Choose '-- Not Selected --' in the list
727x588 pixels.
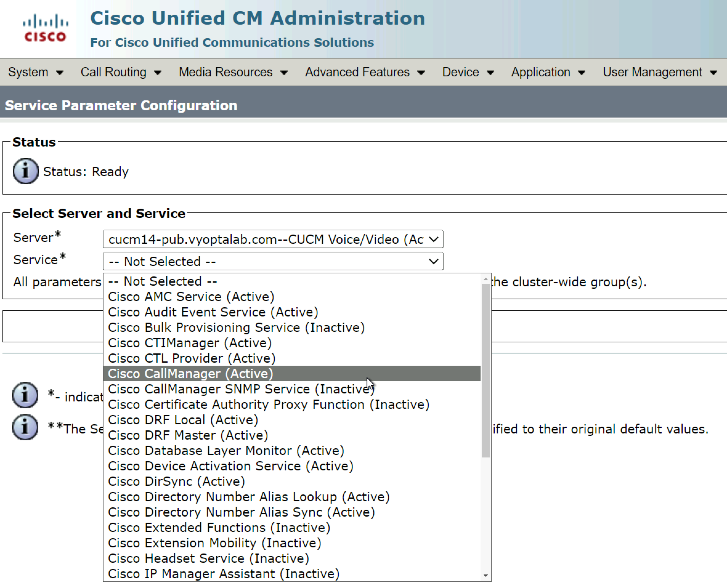tap(292, 281)
